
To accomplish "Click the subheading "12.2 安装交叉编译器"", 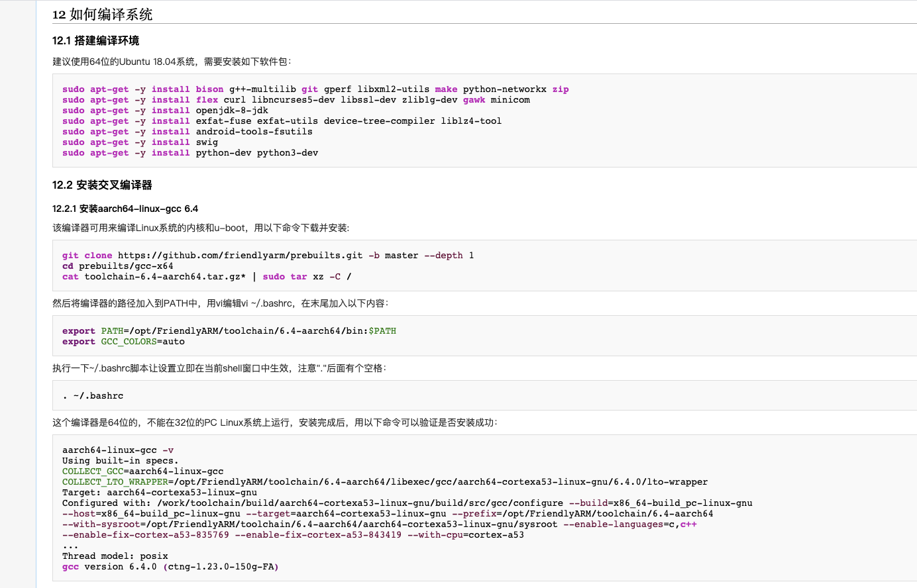I will tap(102, 185).
